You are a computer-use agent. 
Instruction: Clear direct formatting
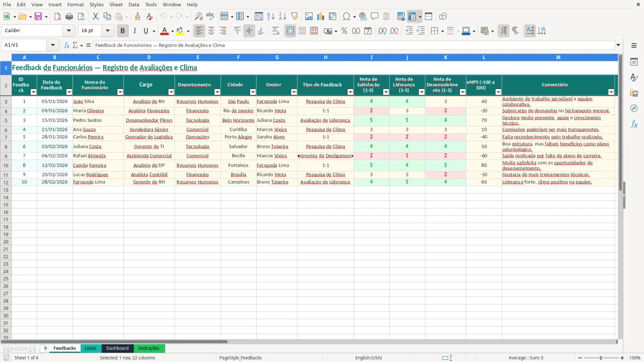click(x=149, y=17)
